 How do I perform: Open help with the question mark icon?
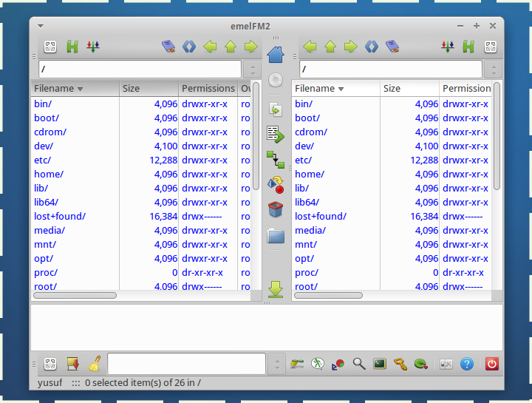click(467, 364)
